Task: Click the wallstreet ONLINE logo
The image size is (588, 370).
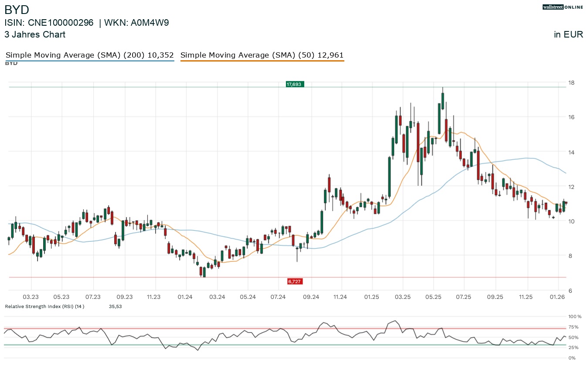Action: pyautogui.click(x=563, y=7)
